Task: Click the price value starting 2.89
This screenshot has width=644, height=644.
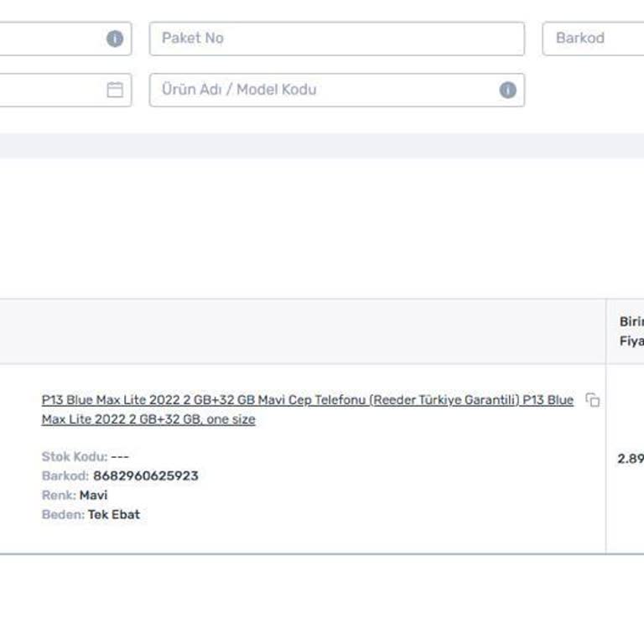Action: coord(631,459)
